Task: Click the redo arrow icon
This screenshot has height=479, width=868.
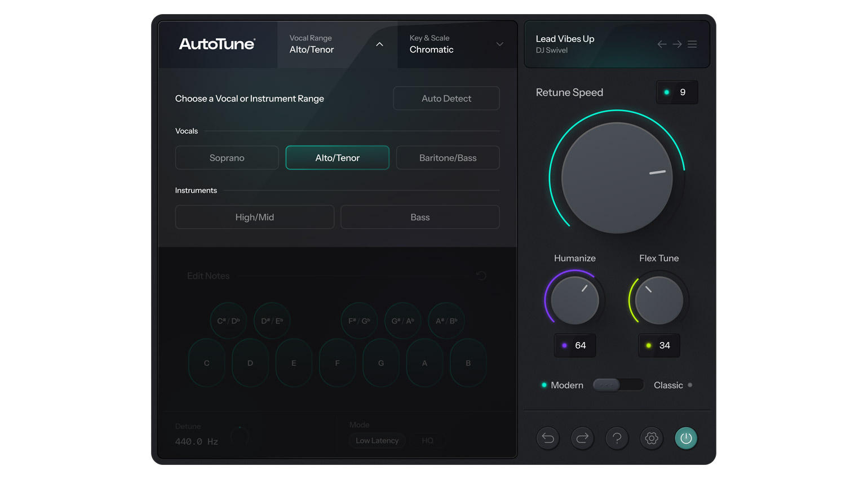Action: 582,438
